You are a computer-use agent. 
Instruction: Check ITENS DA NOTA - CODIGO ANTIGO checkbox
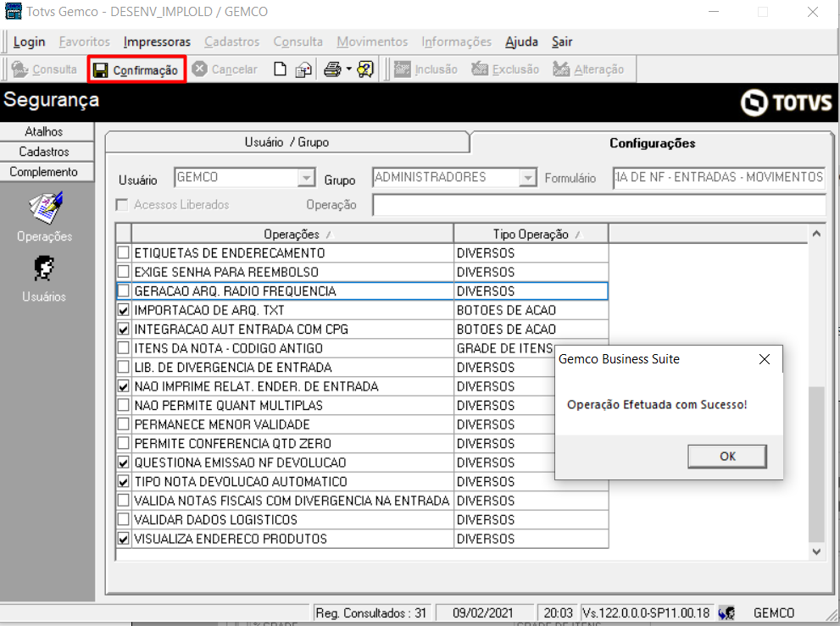[x=123, y=348]
